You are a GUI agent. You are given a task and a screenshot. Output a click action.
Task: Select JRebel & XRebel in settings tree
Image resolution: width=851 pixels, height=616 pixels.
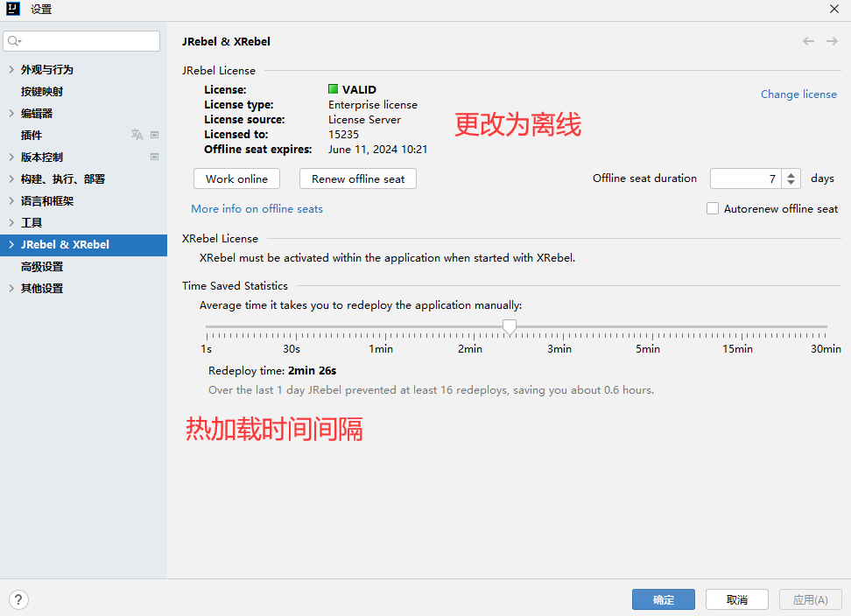click(x=83, y=244)
